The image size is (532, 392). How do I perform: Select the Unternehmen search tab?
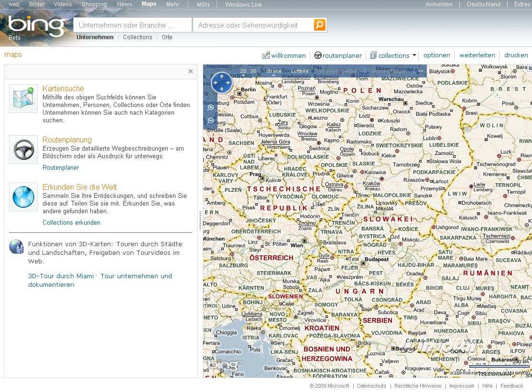(x=95, y=37)
